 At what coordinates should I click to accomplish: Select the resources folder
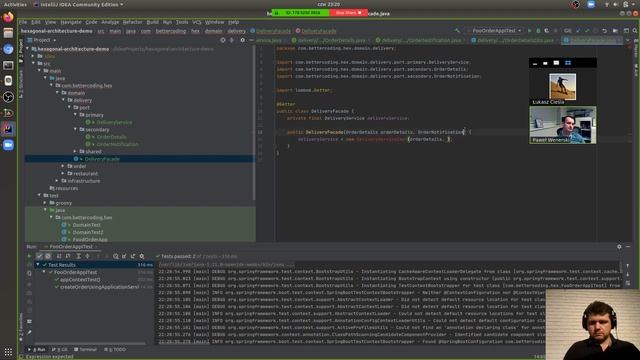pyautogui.click(x=66, y=188)
